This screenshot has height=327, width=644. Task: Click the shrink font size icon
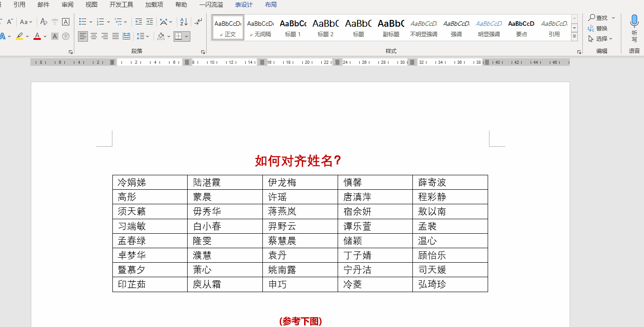[x=10, y=22]
